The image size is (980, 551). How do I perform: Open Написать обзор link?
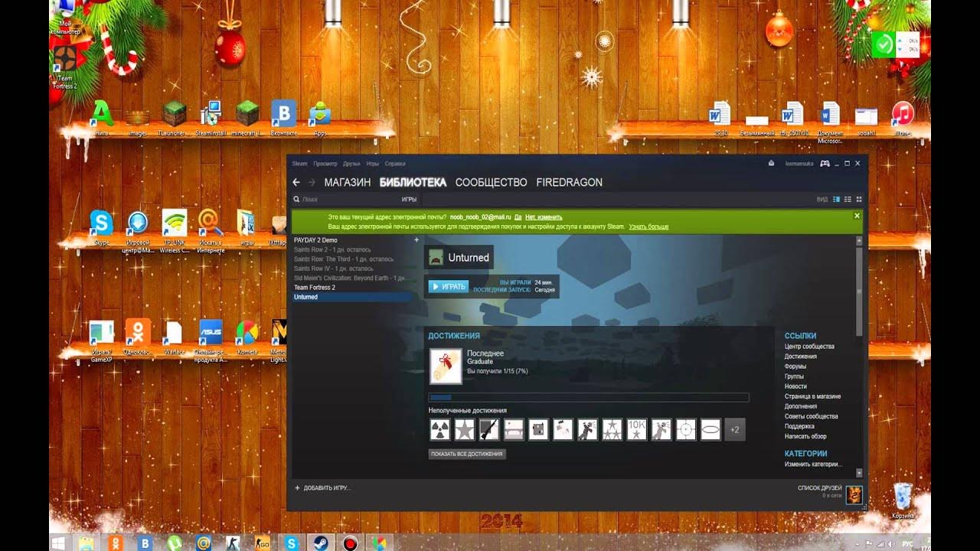(805, 436)
